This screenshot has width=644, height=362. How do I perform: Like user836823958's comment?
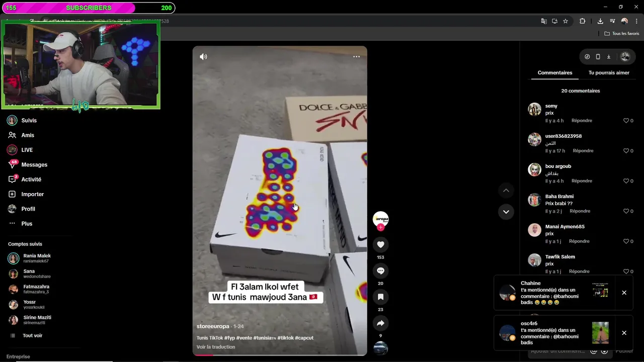626,151
